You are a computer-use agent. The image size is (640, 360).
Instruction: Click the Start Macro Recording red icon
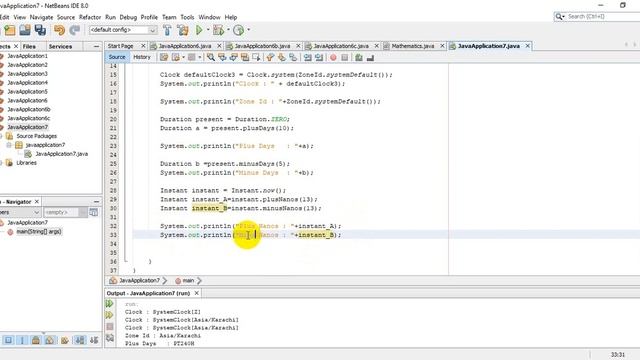pyautogui.click(x=333, y=58)
